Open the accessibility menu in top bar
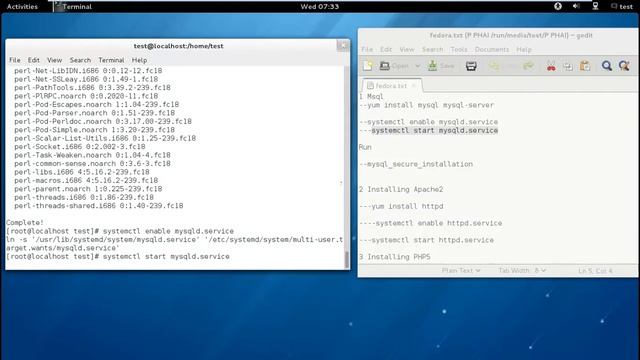640x360 pixels. 558,6
